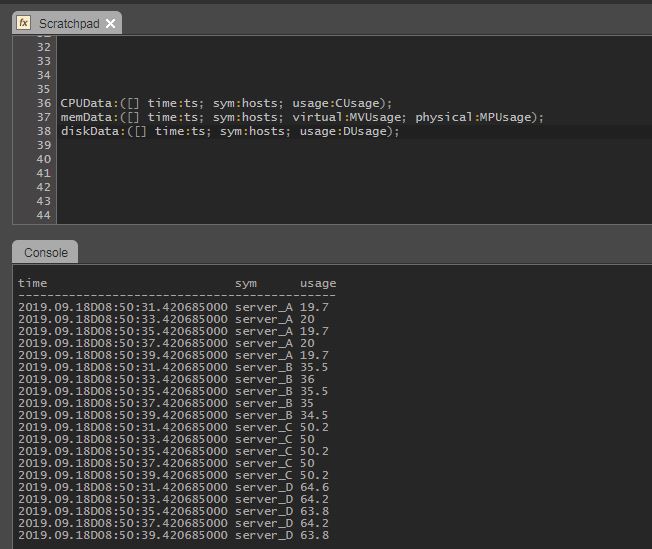Switch to the Console tab
Image resolution: width=652 pixels, height=549 pixels.
point(45,252)
